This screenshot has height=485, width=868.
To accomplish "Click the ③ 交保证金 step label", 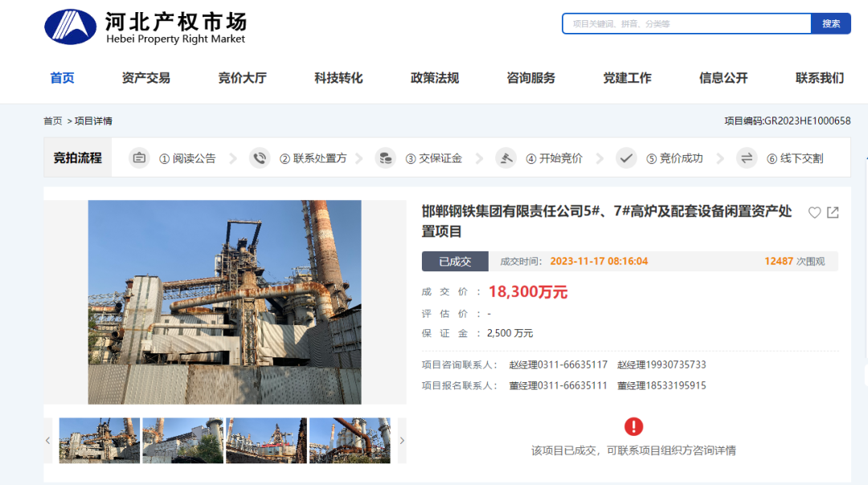I will (433, 159).
